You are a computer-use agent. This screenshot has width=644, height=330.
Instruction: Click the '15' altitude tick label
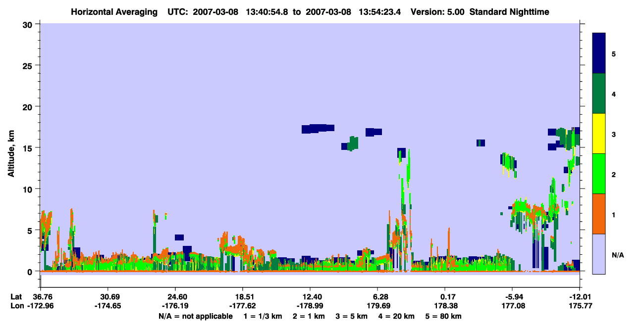tap(29, 148)
